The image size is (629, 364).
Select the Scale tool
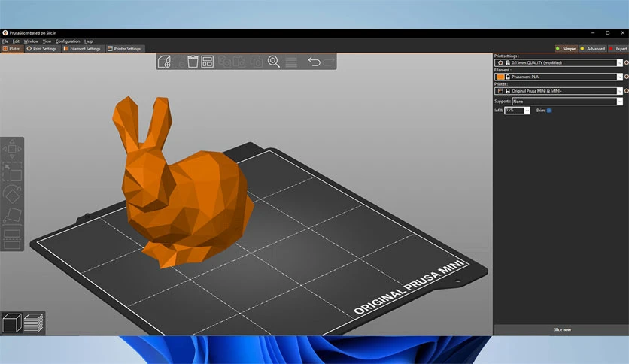coord(12,172)
